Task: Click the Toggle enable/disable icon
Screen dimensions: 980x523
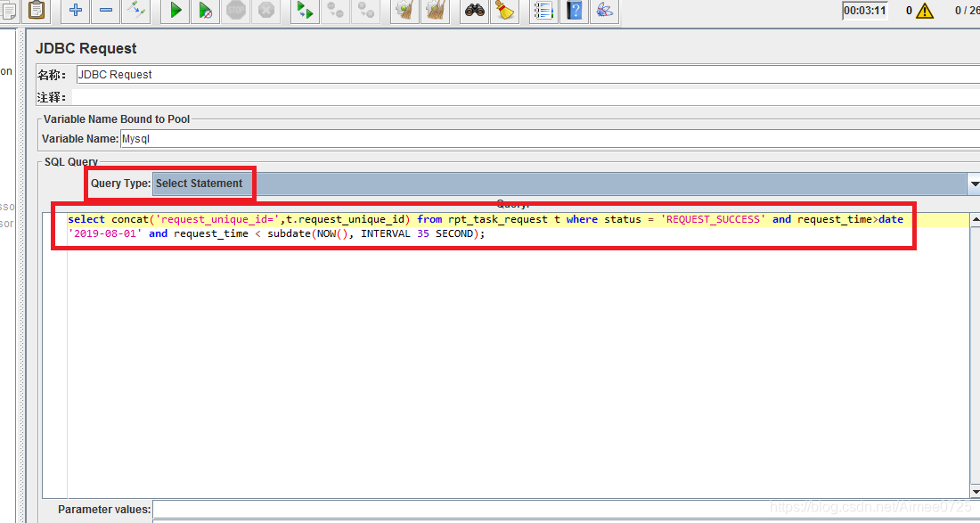Action: [136, 11]
